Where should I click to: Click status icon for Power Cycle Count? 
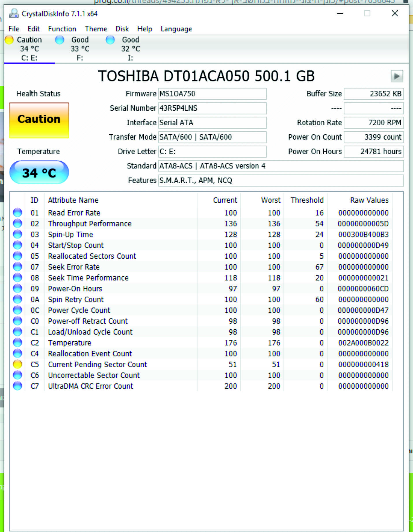(x=18, y=310)
